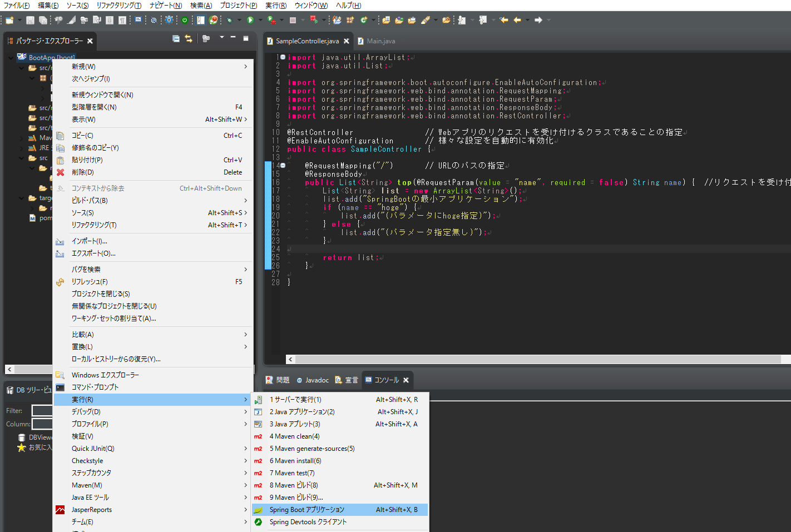Image resolution: width=791 pixels, height=532 pixels.
Task: Open the Run button dropdown arrow
Action: coord(260,20)
